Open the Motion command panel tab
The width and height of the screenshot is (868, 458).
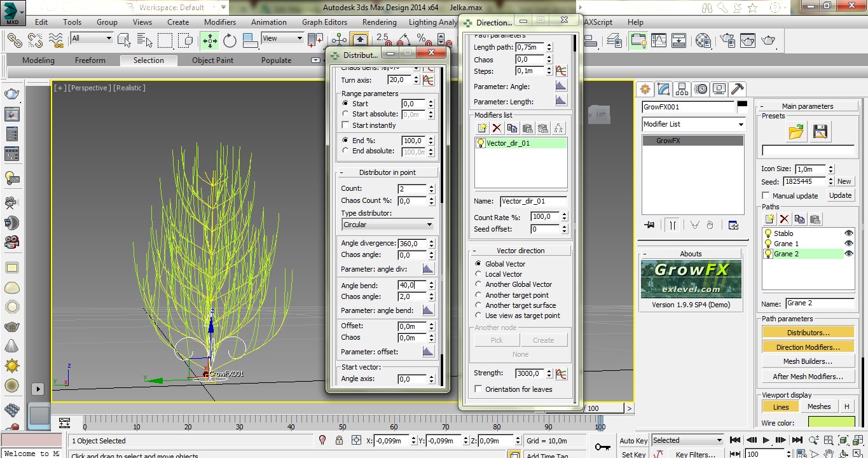[x=701, y=89]
